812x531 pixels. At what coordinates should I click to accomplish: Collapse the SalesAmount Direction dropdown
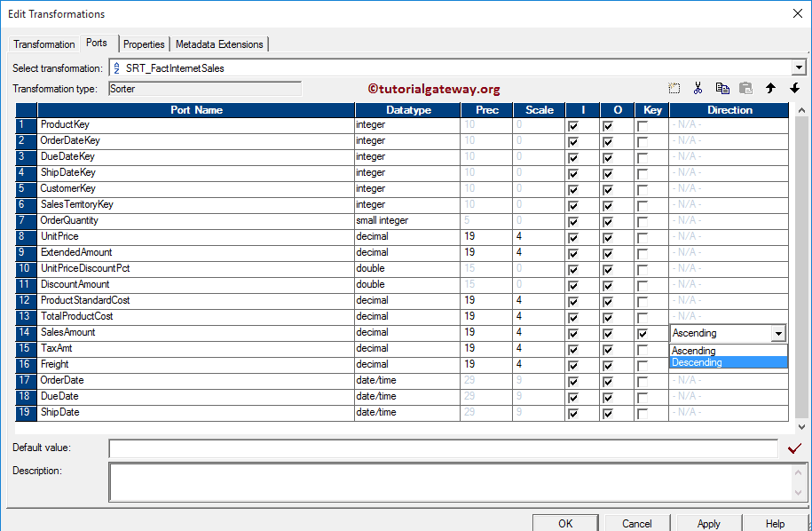(x=779, y=332)
